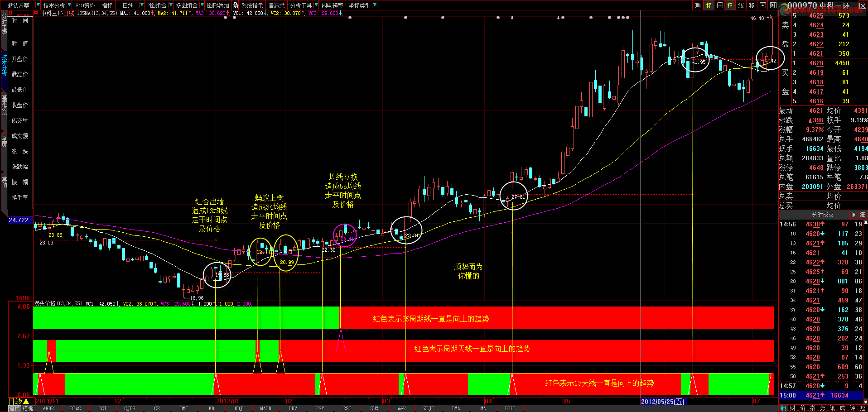Click the lock icon beside 图形叠加
Screen dimensions: 868x412
pos(236,5)
